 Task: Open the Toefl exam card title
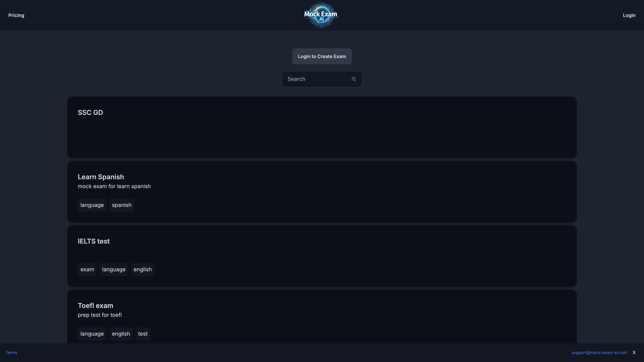coord(95,305)
